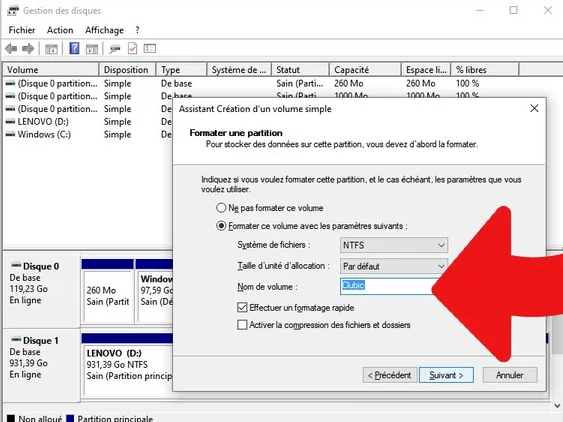Click the Précédent button
This screenshot has width=563, height=422.
pyautogui.click(x=390, y=375)
